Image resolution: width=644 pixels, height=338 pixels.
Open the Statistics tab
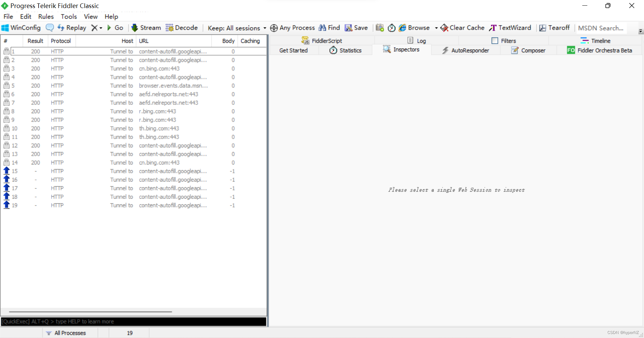pos(345,50)
